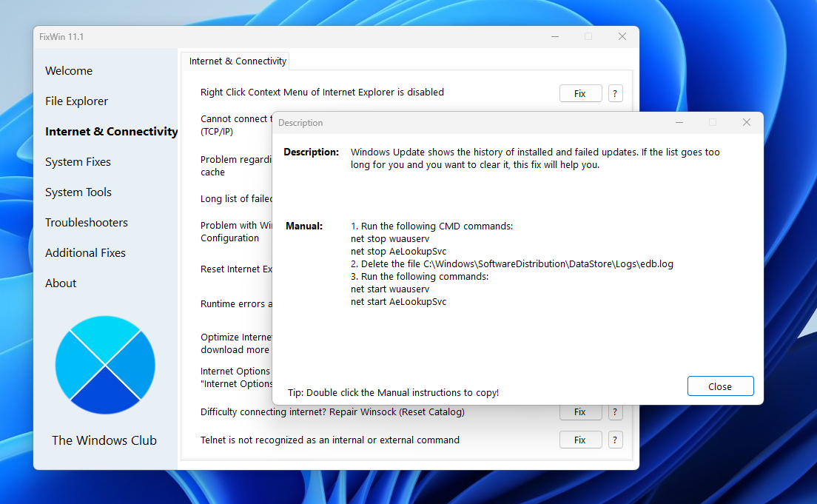
Task: Go to File Explorer fixes section
Action: click(x=77, y=101)
